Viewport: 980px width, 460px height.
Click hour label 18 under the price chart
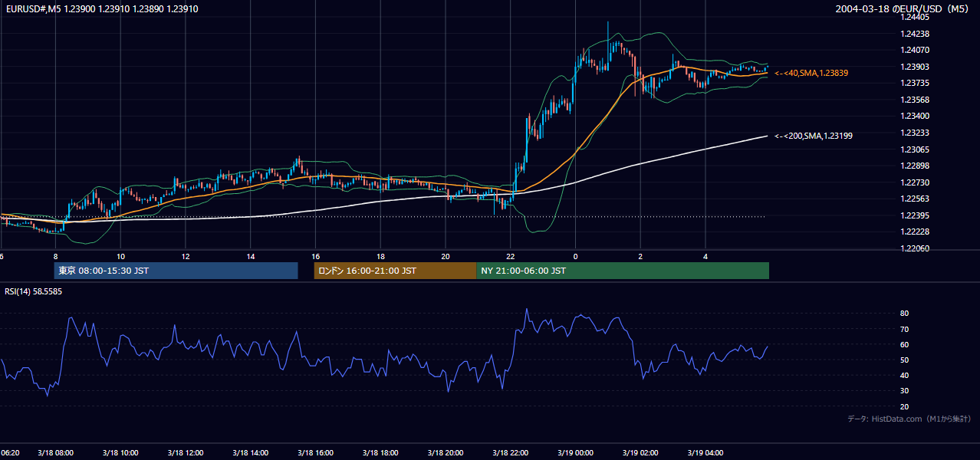pos(381,255)
